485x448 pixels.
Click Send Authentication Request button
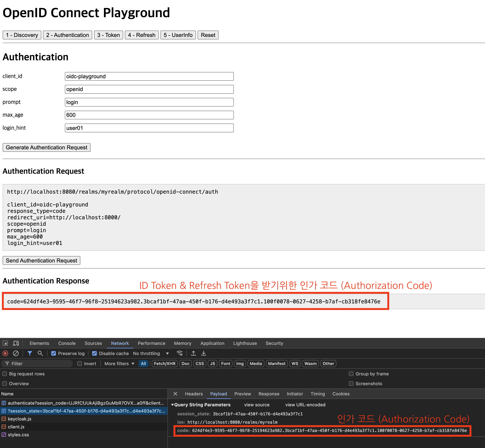pyautogui.click(x=41, y=261)
